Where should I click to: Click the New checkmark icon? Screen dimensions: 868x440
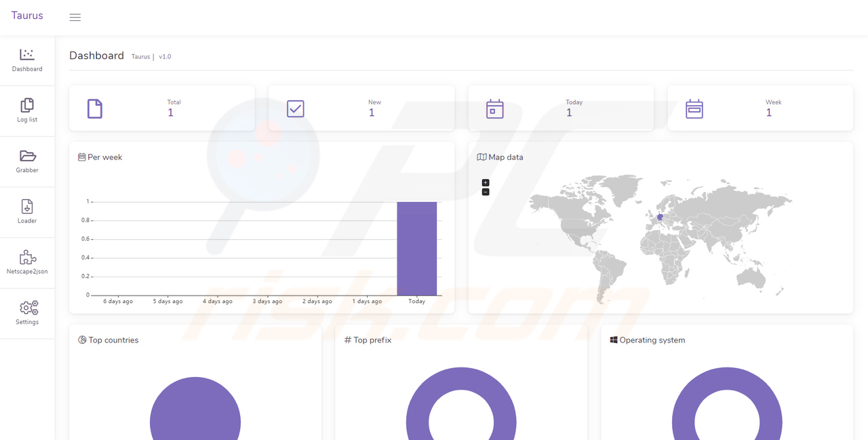[296, 108]
